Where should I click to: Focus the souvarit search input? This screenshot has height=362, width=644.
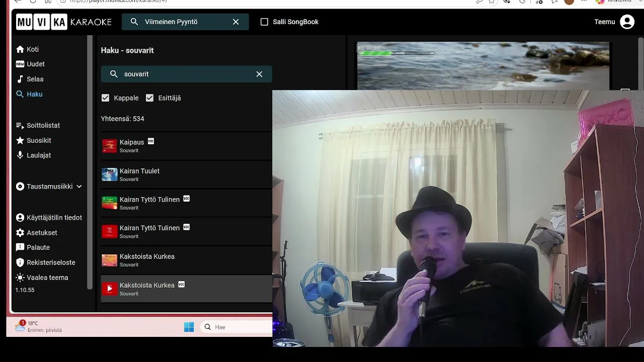[187, 74]
